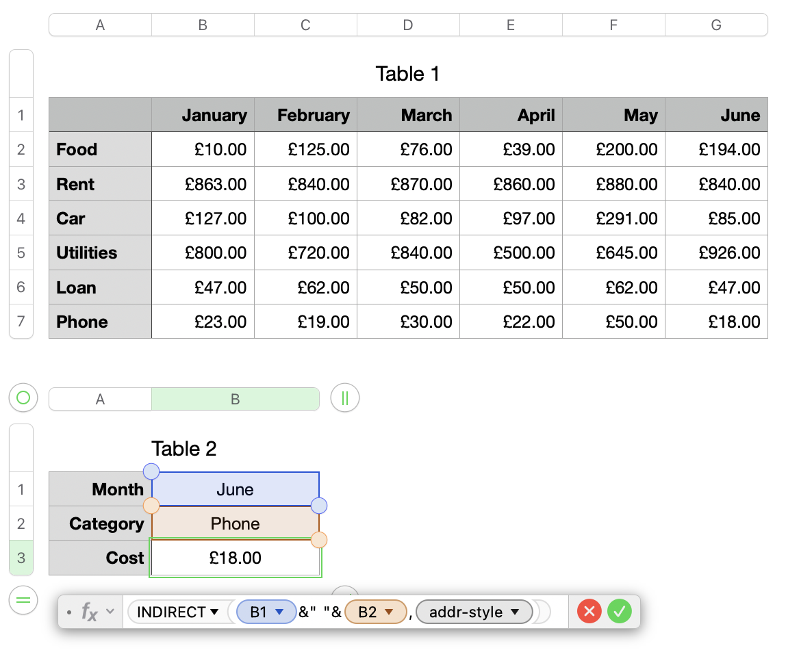Click the Table 1 title
The image size is (812, 650).
click(407, 74)
